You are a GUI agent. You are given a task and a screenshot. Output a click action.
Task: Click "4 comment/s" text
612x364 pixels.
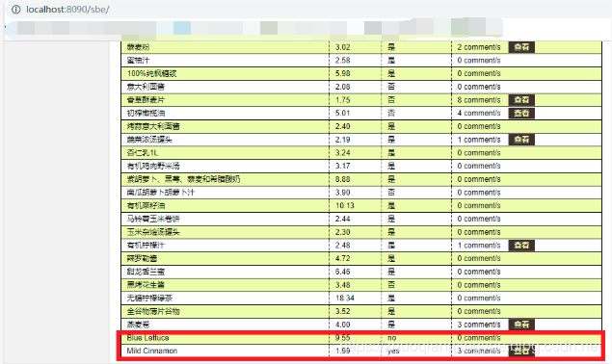coord(479,113)
